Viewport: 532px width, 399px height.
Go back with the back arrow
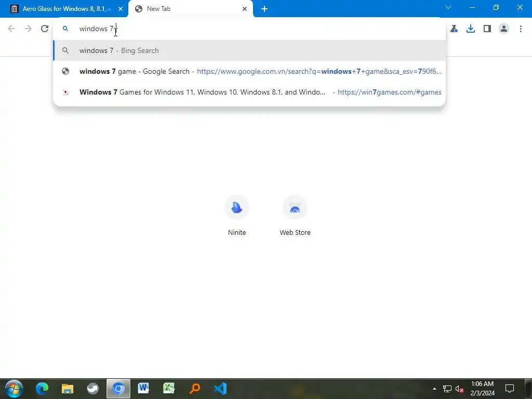point(11,29)
